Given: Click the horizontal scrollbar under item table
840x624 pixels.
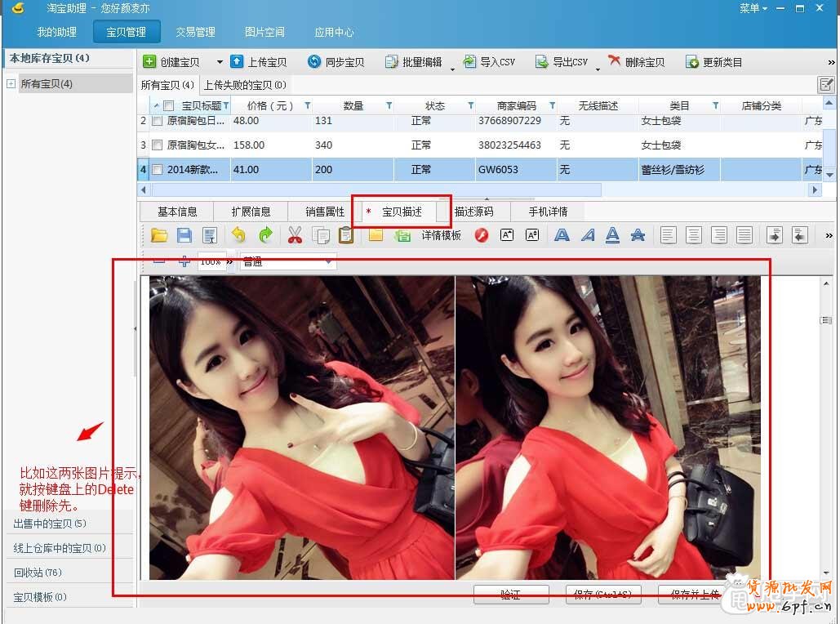Looking at the screenshot, I should coord(376,189).
